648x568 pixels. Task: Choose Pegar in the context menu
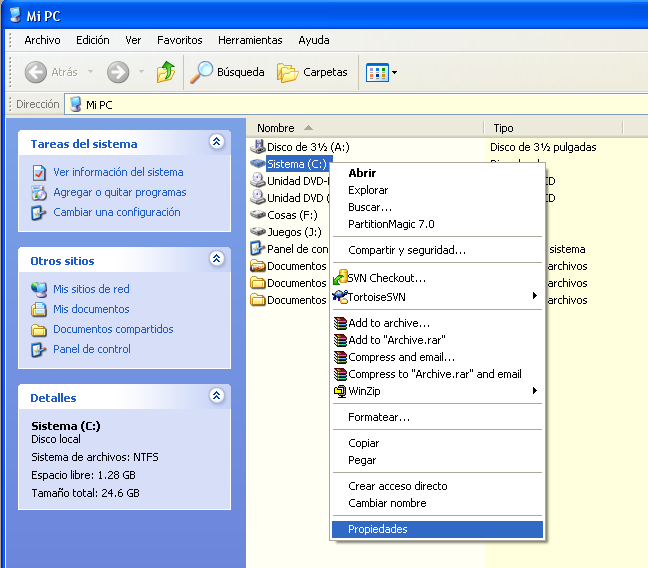pyautogui.click(x=437, y=460)
